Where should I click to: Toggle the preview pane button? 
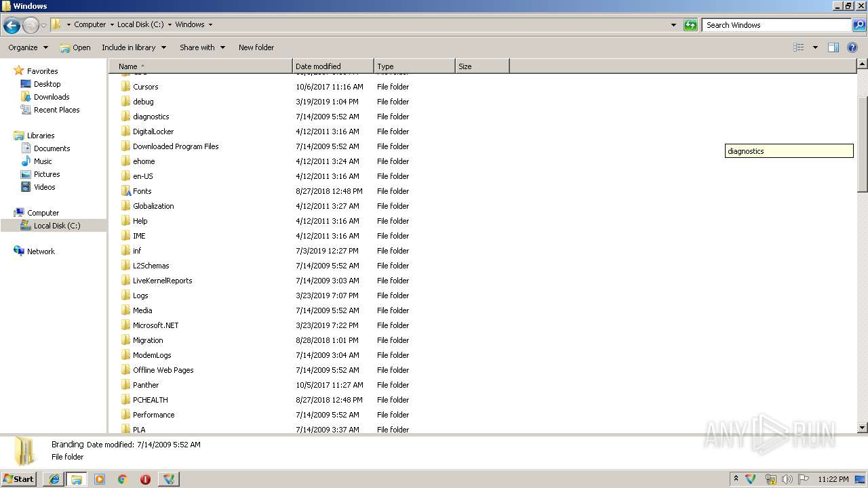tap(833, 47)
